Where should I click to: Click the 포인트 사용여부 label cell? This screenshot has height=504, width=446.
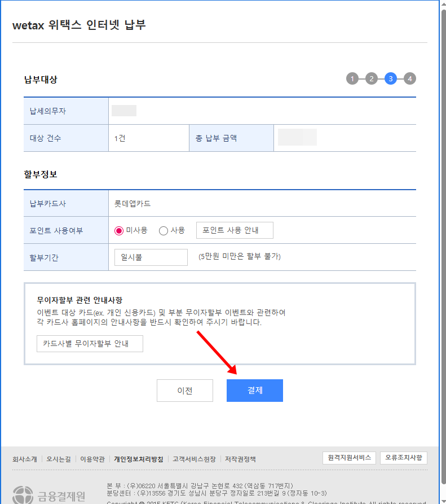click(x=66, y=230)
